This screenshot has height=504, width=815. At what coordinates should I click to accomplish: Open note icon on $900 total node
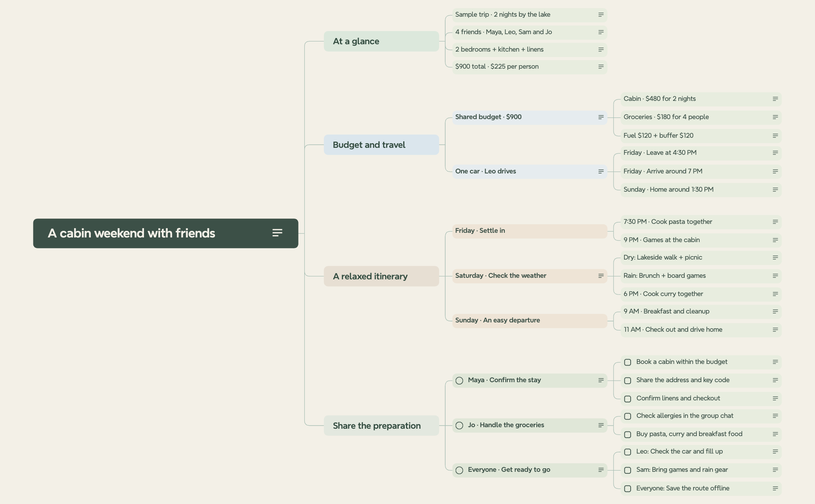pos(601,67)
